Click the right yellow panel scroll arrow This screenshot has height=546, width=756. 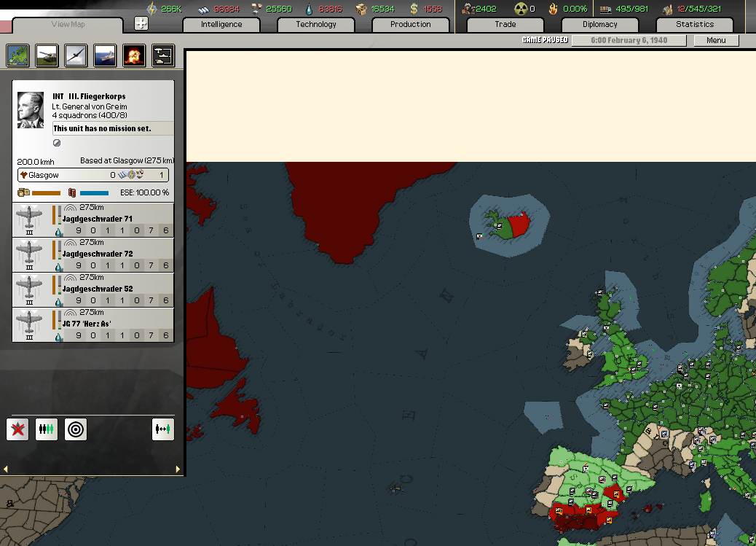click(x=178, y=469)
